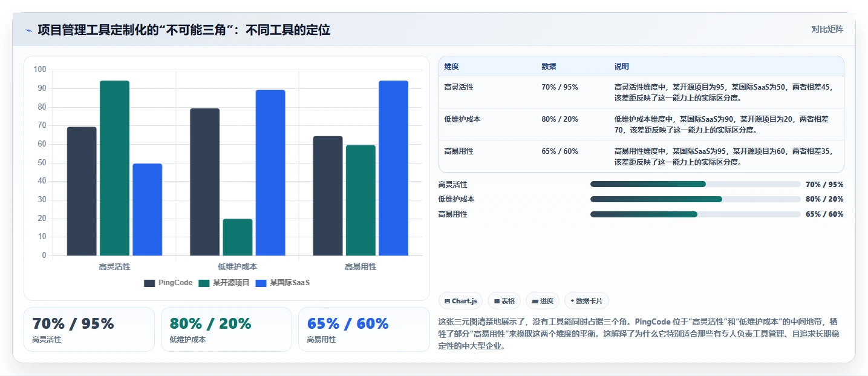Viewport: 868px width, 376px height.
Task: Click PingCode bar in 低维护成本 group
Action: (204, 182)
